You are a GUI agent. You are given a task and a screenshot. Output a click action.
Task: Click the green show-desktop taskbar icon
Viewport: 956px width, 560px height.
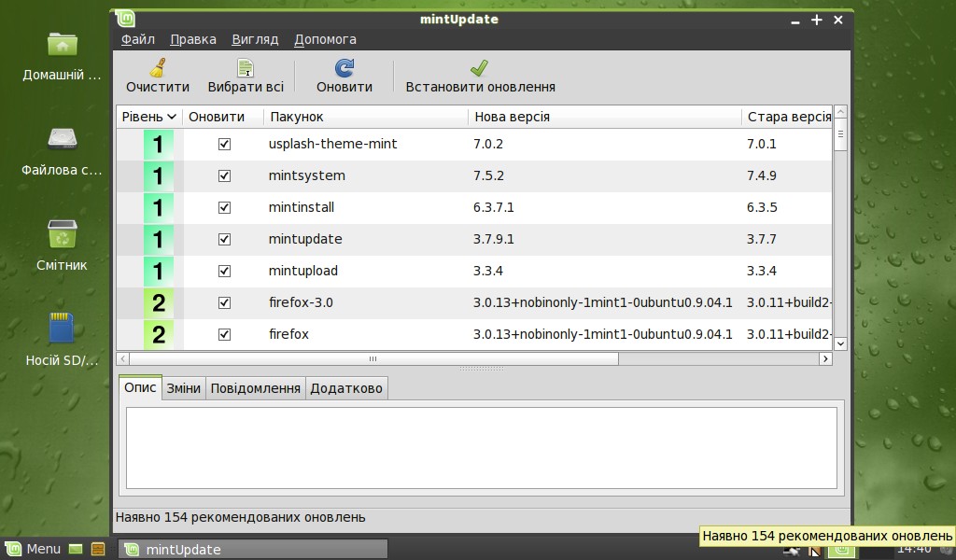click(x=76, y=549)
